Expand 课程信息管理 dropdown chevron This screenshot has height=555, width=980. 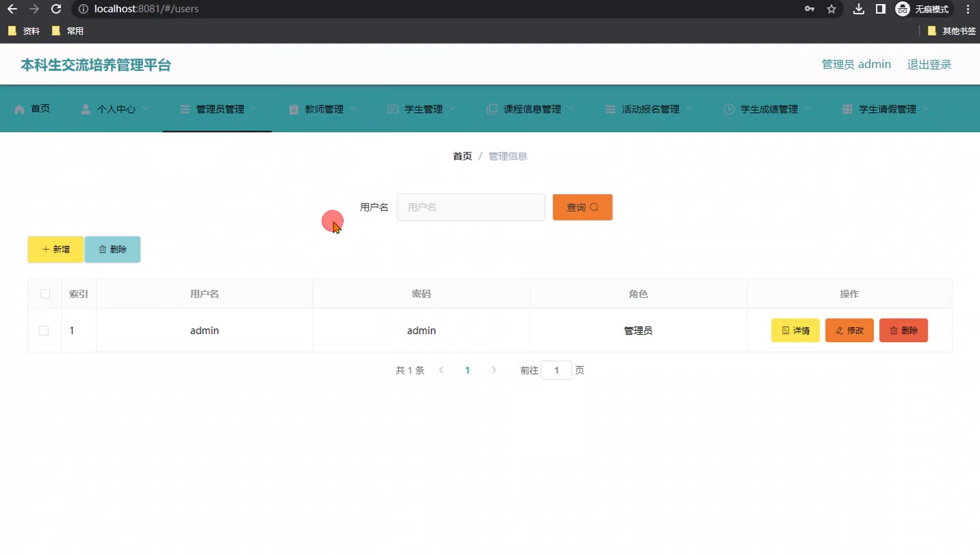[571, 109]
